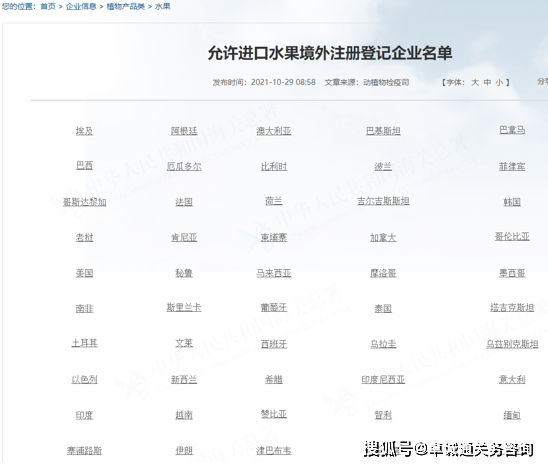This screenshot has width=548, height=466.
Task: Open the 巴拿马 link
Action: (x=512, y=130)
